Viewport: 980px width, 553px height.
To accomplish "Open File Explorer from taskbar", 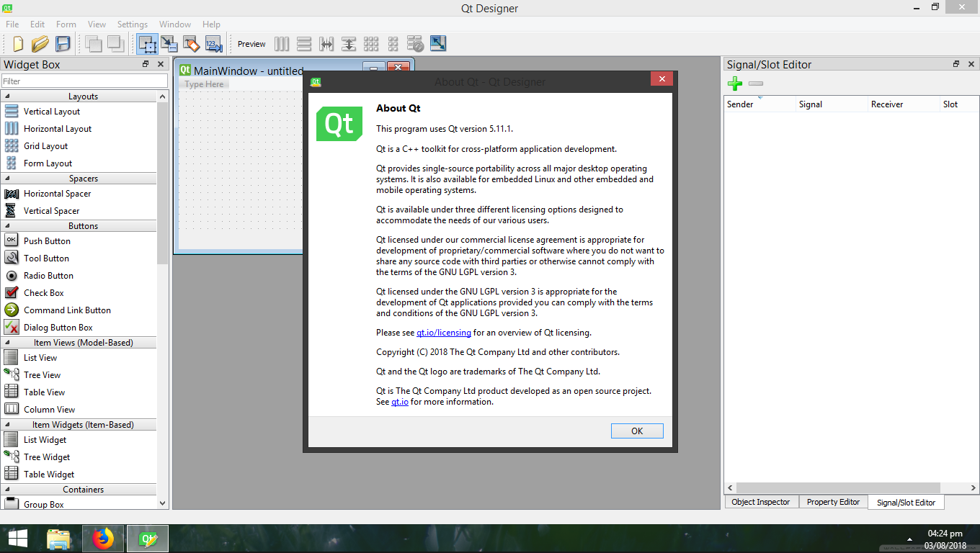I will [59, 539].
